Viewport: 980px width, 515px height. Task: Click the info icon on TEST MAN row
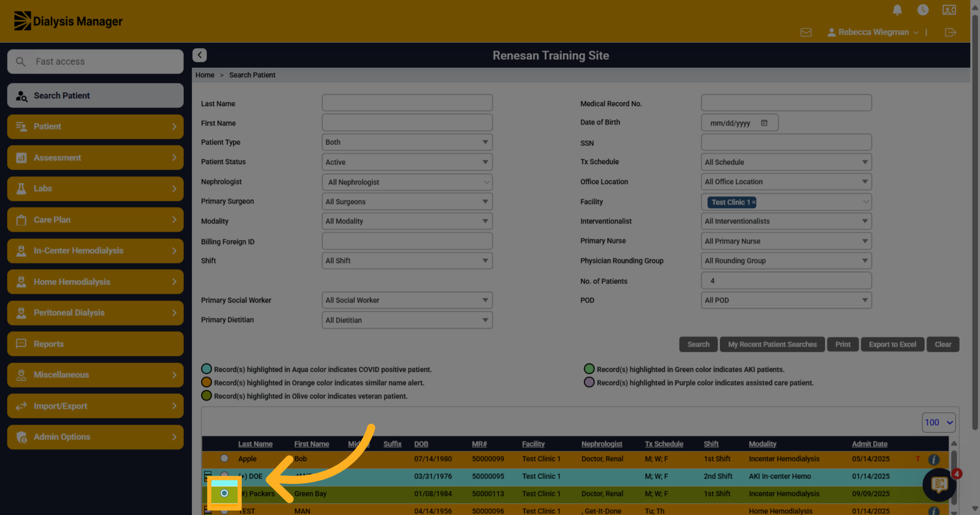click(x=933, y=511)
